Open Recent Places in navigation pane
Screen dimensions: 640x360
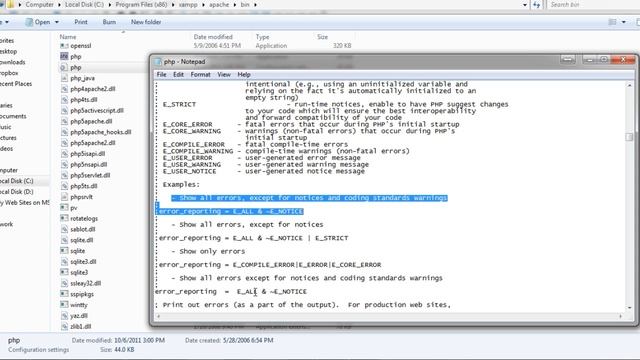pyautogui.click(x=16, y=84)
